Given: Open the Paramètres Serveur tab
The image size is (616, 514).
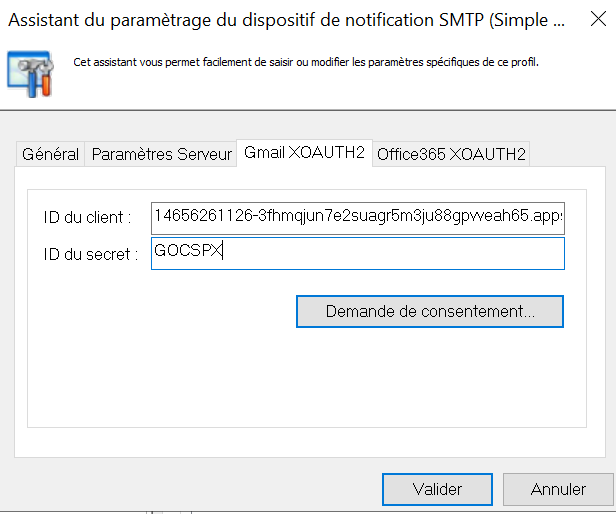Looking at the screenshot, I should [161, 154].
